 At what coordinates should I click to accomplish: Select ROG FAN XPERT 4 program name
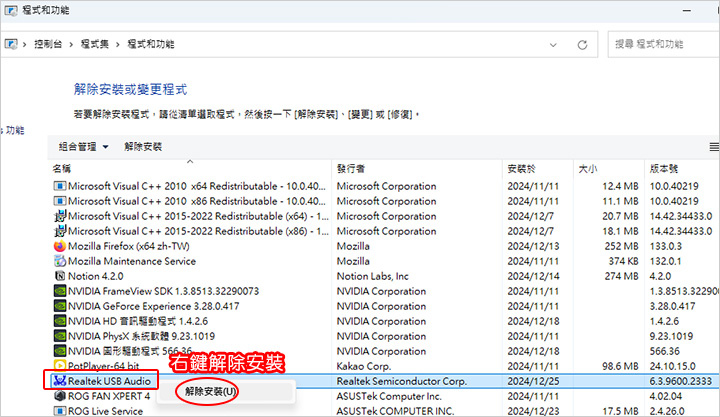point(109,396)
